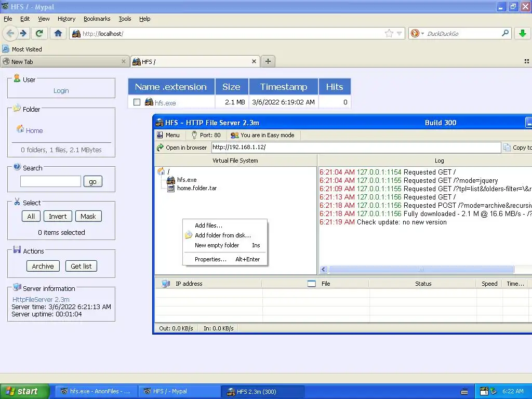This screenshot has width=532, height=399.
Task: Open the Tools menu
Action: tap(125, 19)
